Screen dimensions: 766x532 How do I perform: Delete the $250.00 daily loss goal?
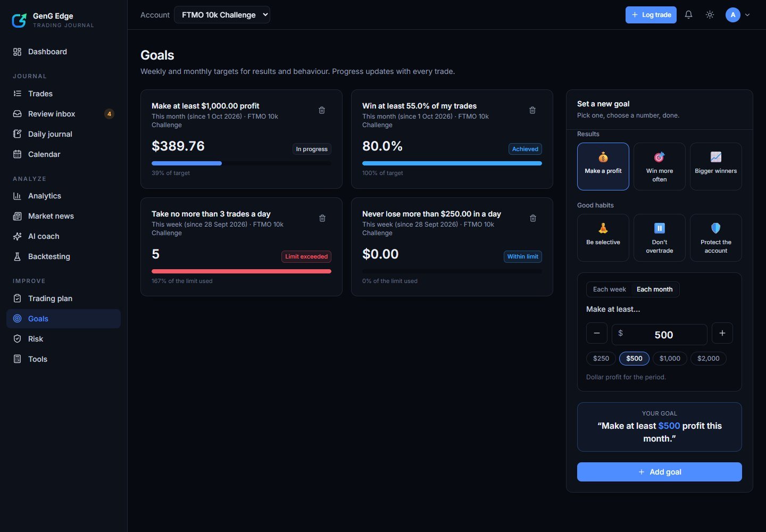pos(533,218)
